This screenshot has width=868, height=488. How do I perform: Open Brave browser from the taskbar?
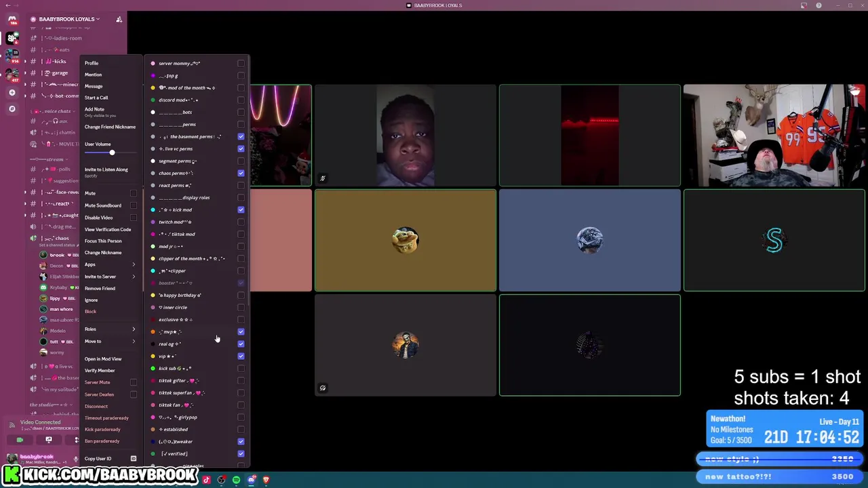[x=266, y=480]
